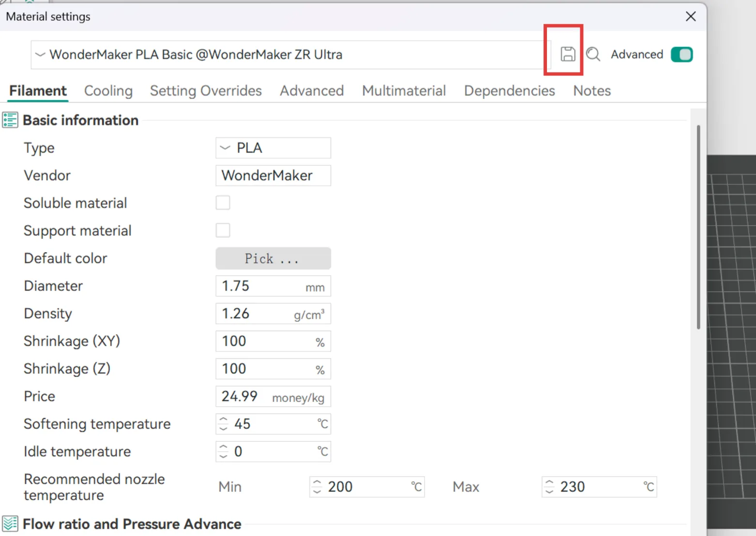
Task: Click the Idle temperature stepper arrows
Action: [x=223, y=451]
